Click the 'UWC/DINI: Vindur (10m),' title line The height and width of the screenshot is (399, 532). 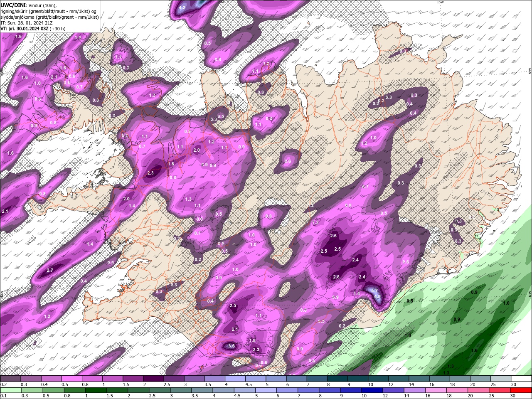(x=29, y=5)
